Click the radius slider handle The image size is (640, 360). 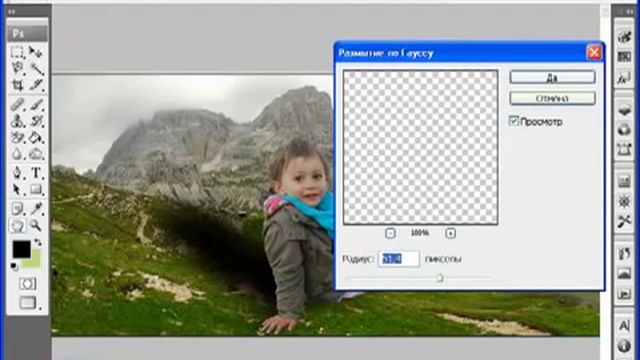pos(440,278)
